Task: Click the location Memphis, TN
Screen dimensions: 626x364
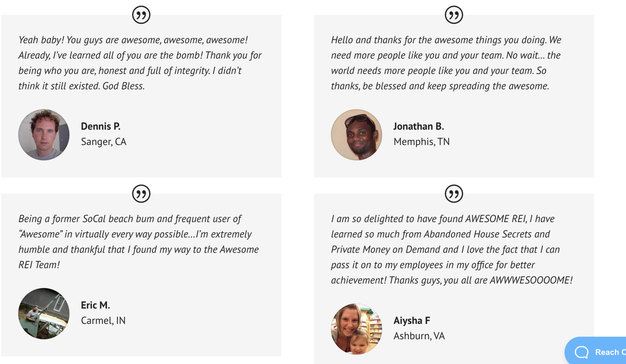Action: (x=422, y=142)
